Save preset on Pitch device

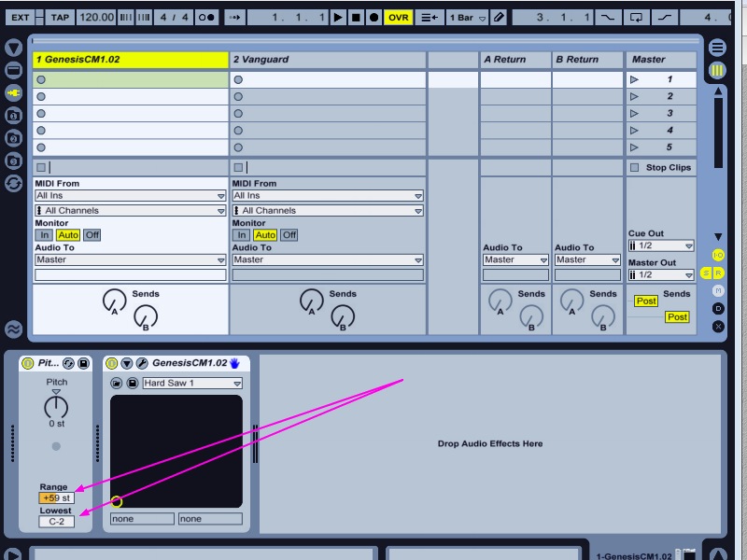point(84,363)
